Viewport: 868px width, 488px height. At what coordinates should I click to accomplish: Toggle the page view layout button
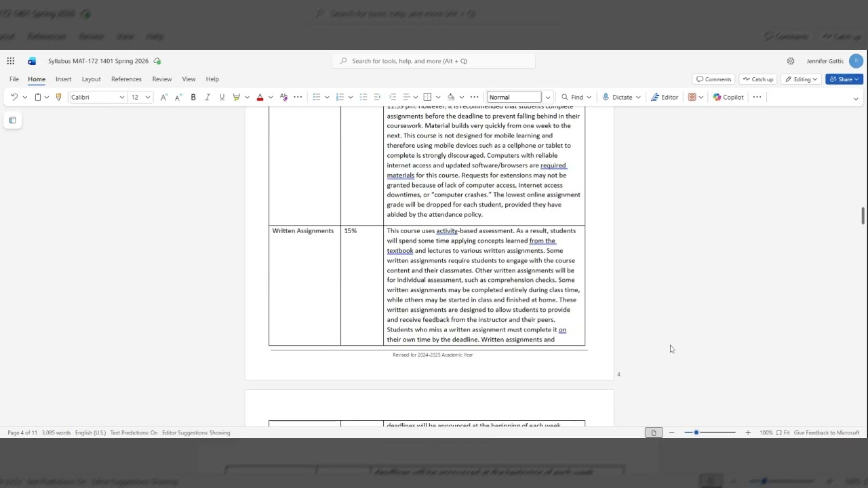click(x=654, y=432)
